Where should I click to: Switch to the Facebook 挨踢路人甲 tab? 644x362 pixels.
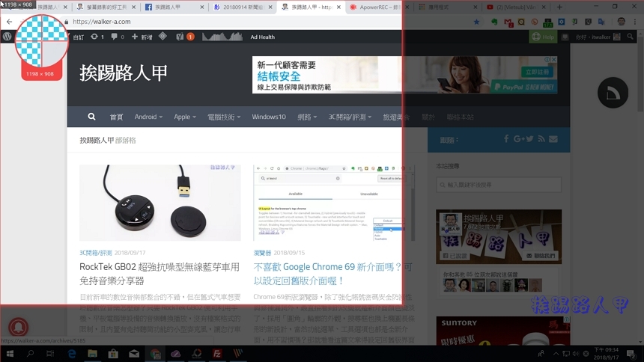pyautogui.click(x=174, y=7)
